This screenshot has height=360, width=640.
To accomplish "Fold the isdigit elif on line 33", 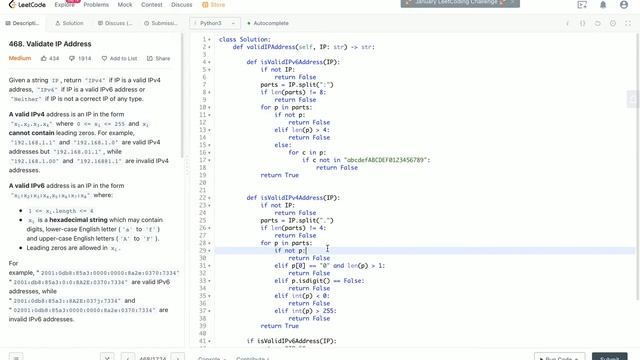I will coord(209,281).
